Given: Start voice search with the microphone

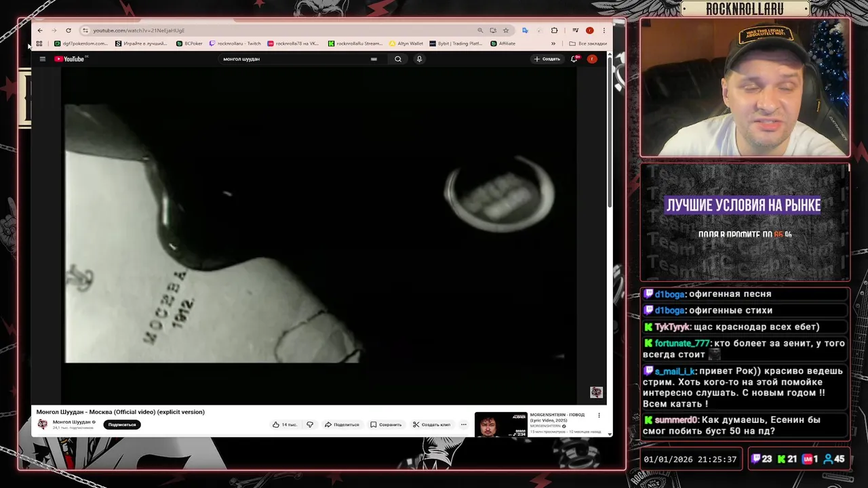Looking at the screenshot, I should 419,59.
